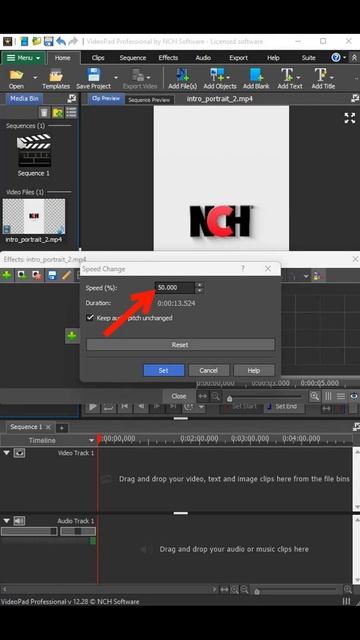Screen dimensions: 360x640
Task: Toggle Video Track 1 visibility eye icon
Action: (19, 453)
